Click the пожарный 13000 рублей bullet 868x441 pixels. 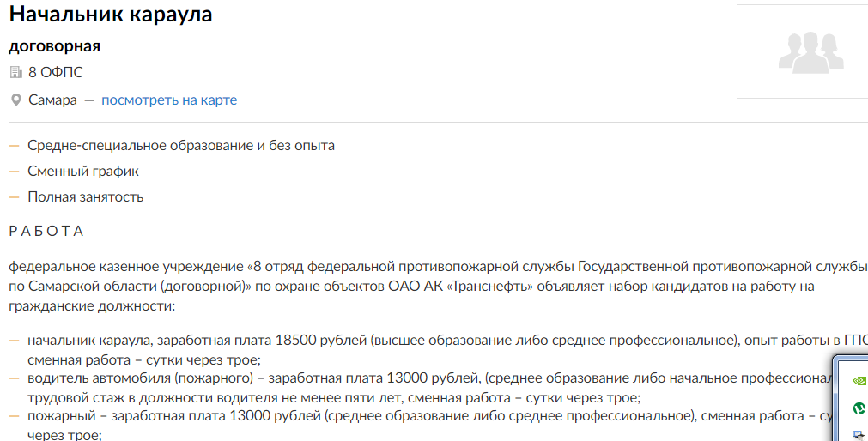(429, 425)
